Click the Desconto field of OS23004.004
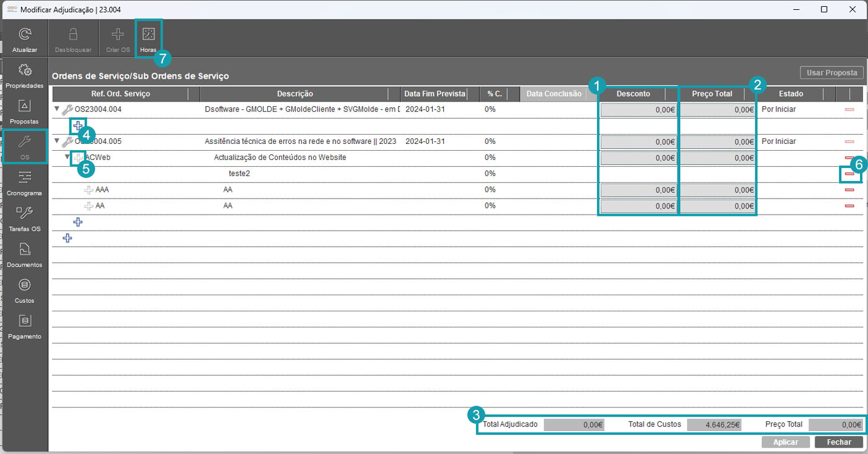The image size is (868, 454). point(638,110)
